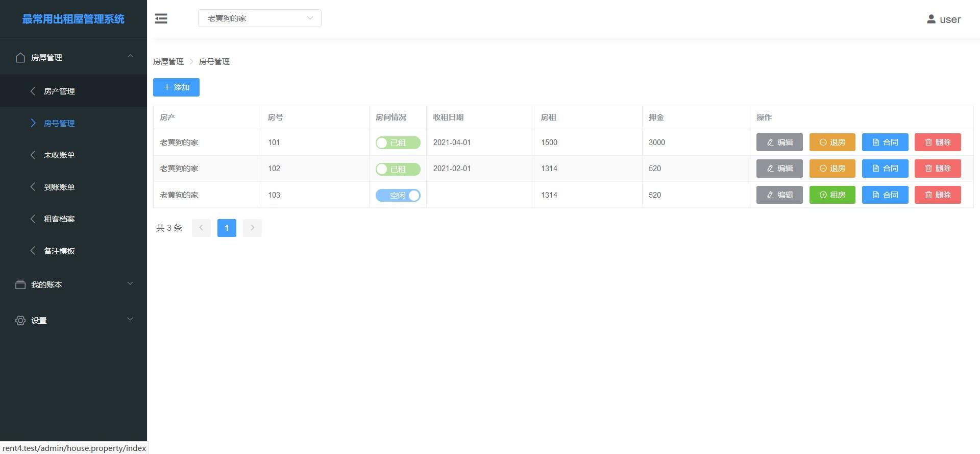Open 合同 for room 102

(x=885, y=169)
